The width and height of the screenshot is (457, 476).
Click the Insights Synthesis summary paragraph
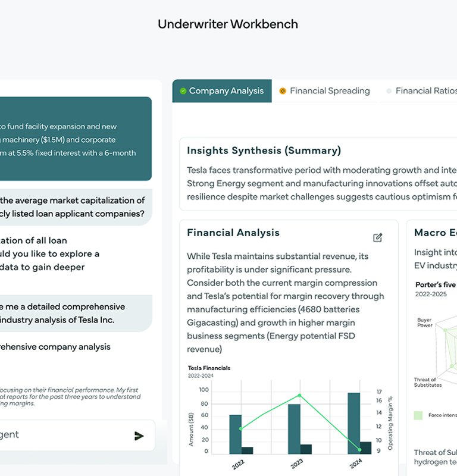pyautogui.click(x=322, y=183)
